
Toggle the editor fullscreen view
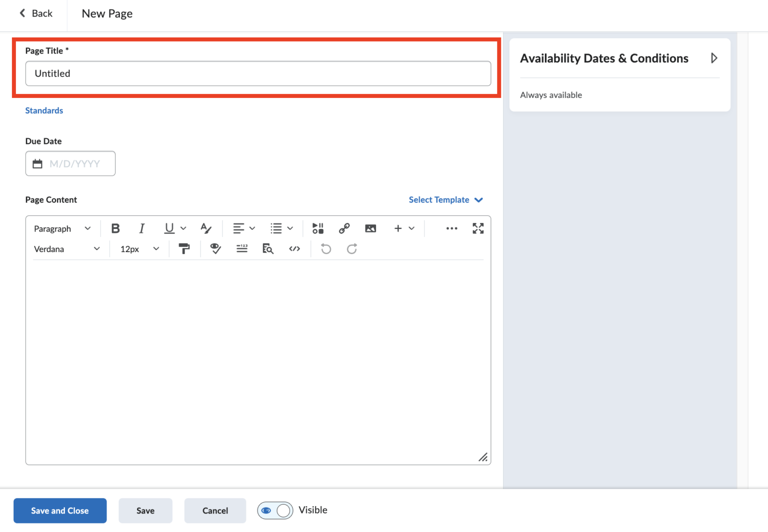coord(478,228)
